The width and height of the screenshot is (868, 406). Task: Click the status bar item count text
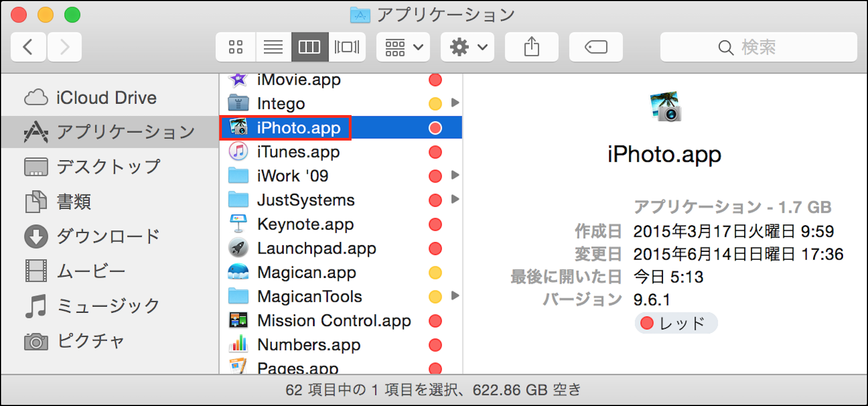click(x=433, y=390)
